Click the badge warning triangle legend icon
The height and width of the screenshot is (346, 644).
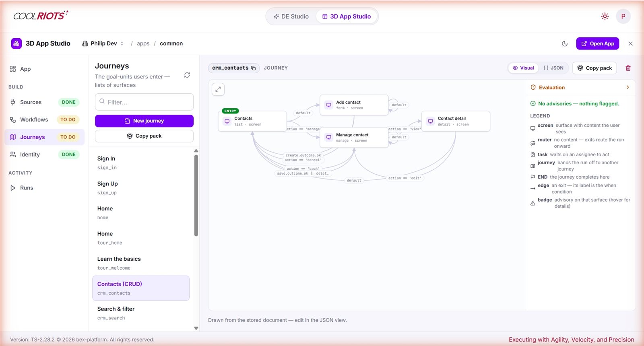click(533, 203)
